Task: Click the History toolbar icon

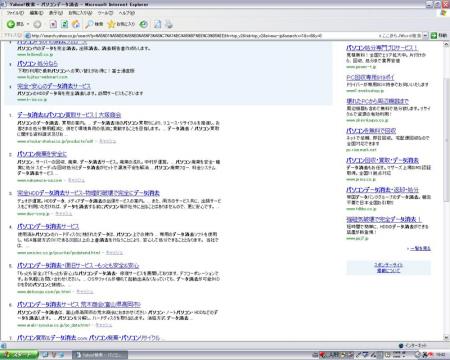Action: coord(144,24)
